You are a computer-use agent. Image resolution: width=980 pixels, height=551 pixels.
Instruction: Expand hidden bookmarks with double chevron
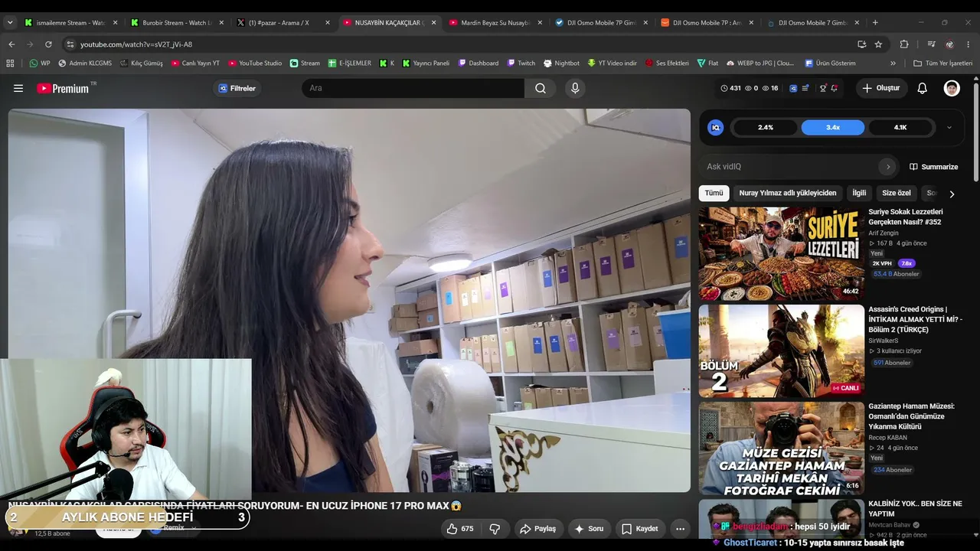[893, 64]
